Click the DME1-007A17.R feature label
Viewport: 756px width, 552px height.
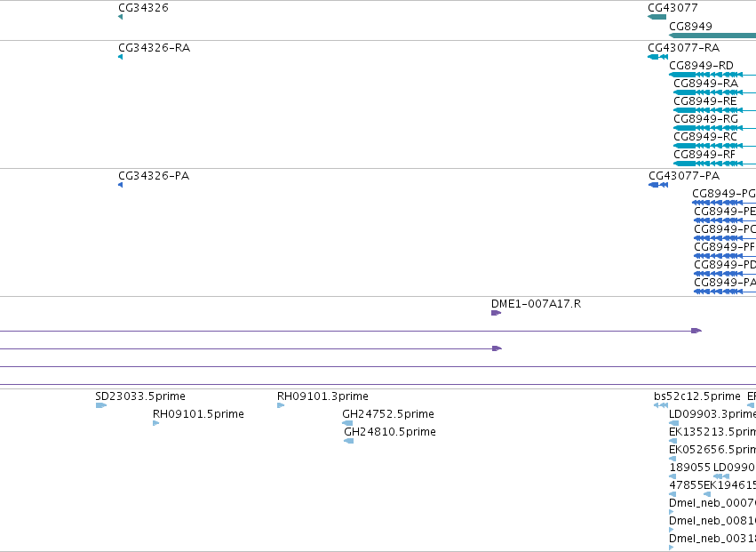(x=537, y=304)
